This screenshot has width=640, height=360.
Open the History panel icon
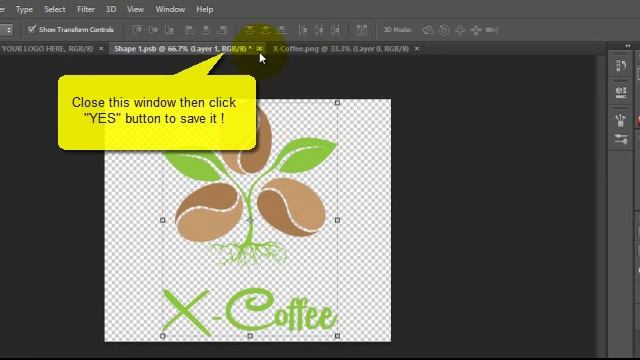point(621,66)
